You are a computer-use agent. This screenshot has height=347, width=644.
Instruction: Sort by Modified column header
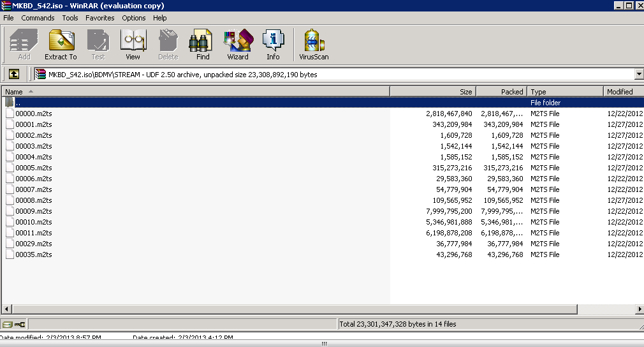[x=624, y=92]
